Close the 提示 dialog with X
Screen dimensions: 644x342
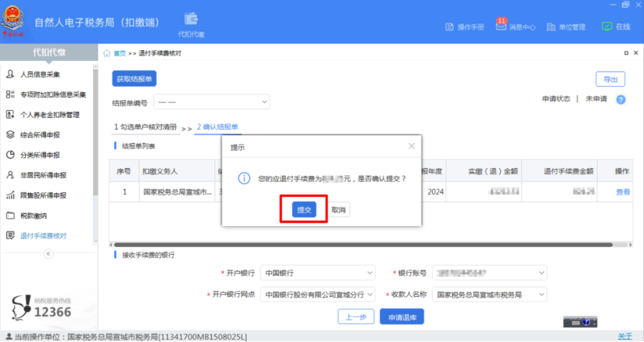(411, 146)
